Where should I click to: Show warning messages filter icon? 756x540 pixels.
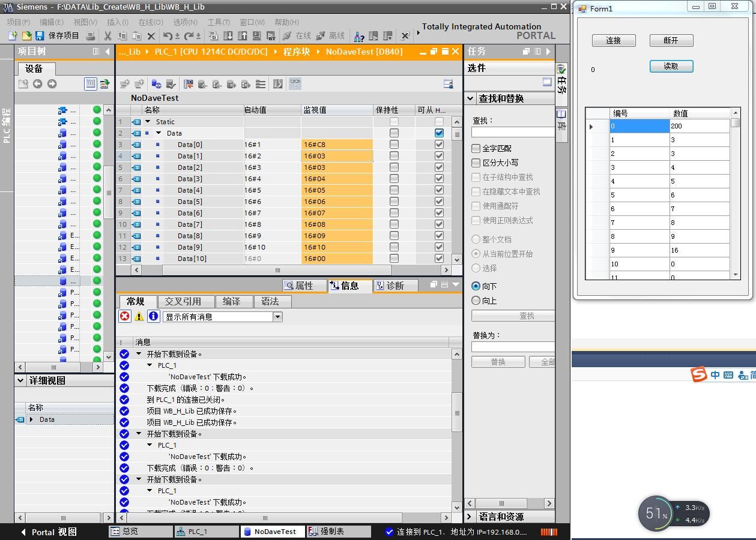point(139,316)
